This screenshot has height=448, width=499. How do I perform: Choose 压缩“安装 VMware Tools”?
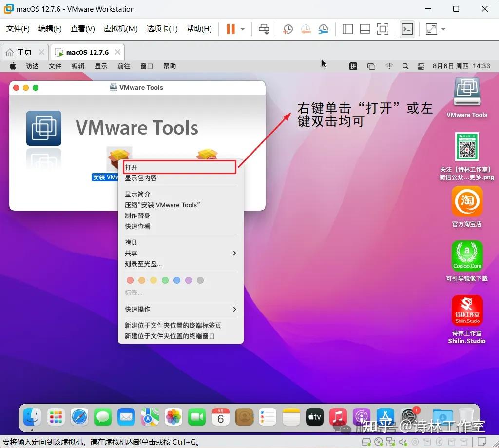click(180, 205)
